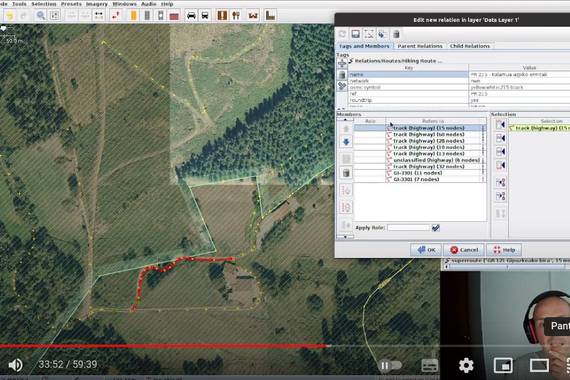
Task: Select the bus preset icon
Action: coord(205,15)
